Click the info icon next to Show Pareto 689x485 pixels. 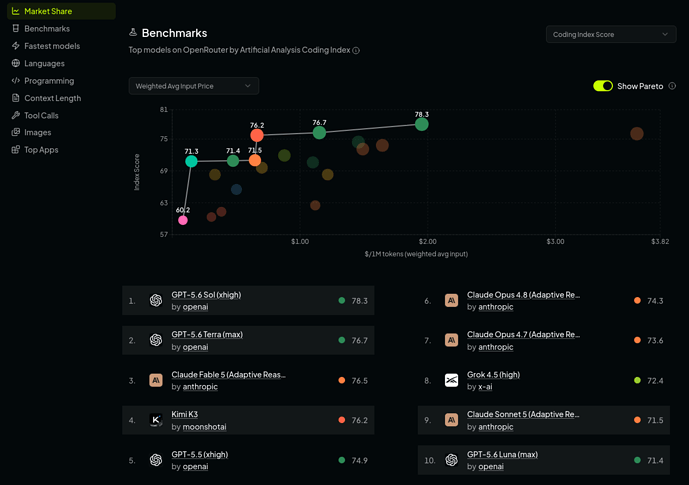(x=672, y=86)
